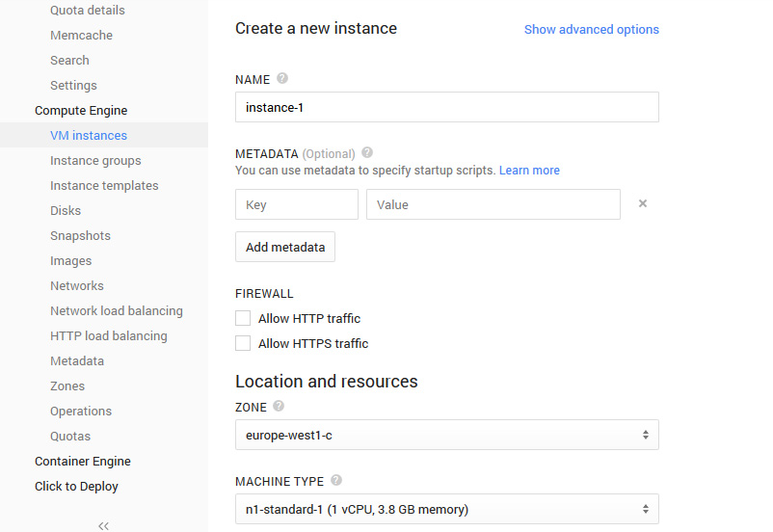Click the help icon next to ZONE
Screen dimensions: 773x532
(279, 407)
